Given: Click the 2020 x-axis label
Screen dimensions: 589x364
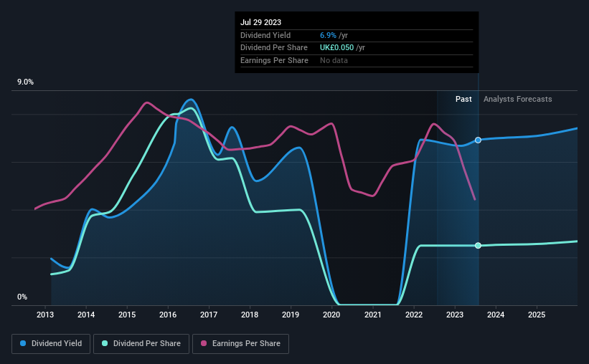Looking at the screenshot, I should click(x=331, y=315).
